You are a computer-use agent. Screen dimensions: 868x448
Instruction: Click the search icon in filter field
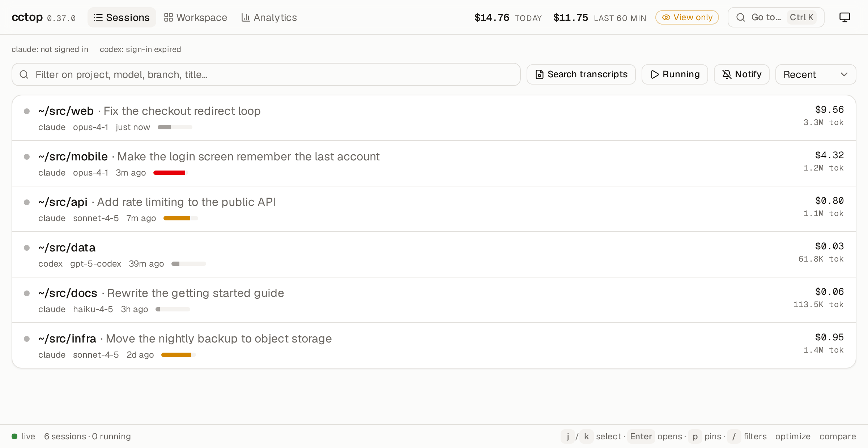[24, 74]
